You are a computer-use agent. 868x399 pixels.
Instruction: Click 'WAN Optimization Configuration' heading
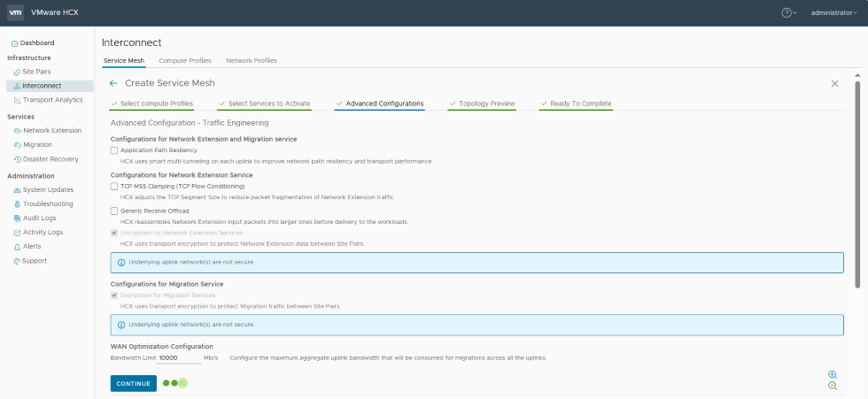pos(161,347)
